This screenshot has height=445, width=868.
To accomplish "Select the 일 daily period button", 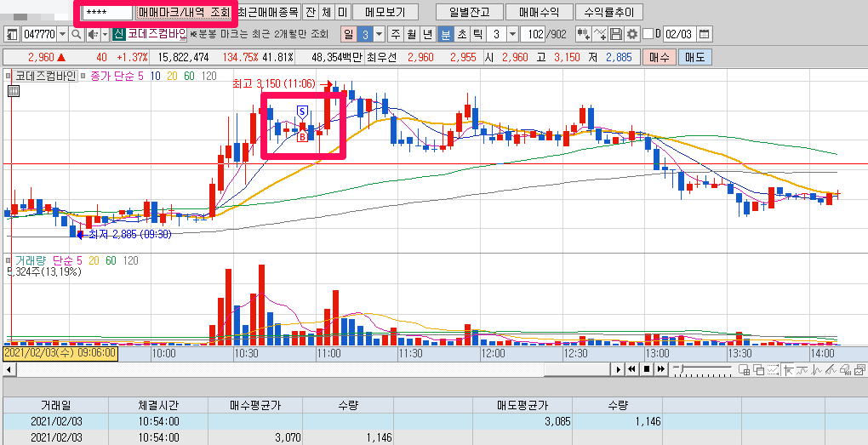I will click(x=348, y=34).
